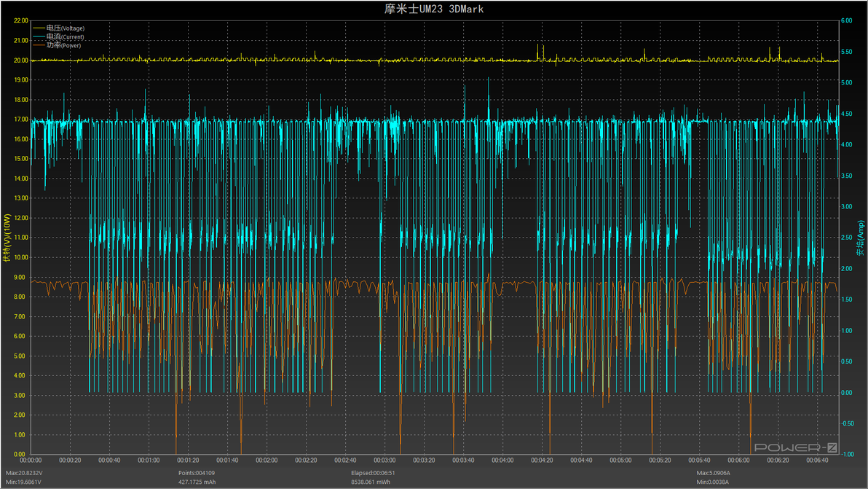The image size is (868, 489).
Task: Click the 20.00 tick on left axis
Action: [x=20, y=60]
